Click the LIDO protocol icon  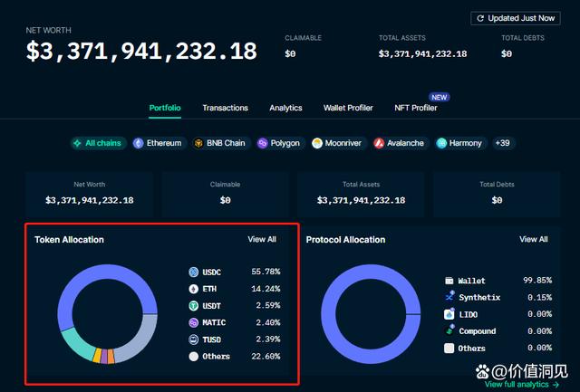pyautogui.click(x=449, y=314)
